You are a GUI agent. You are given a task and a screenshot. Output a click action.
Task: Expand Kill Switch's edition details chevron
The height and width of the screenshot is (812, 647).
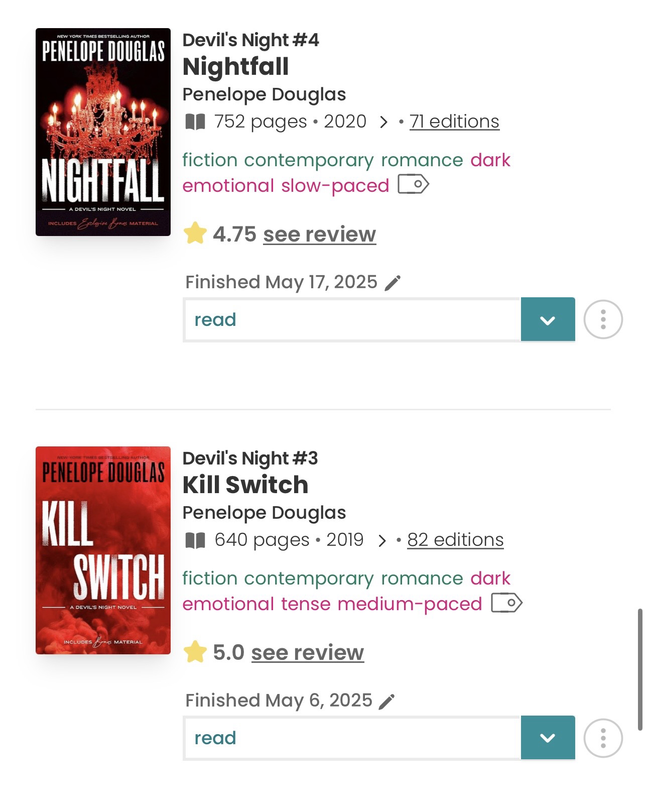tap(382, 540)
